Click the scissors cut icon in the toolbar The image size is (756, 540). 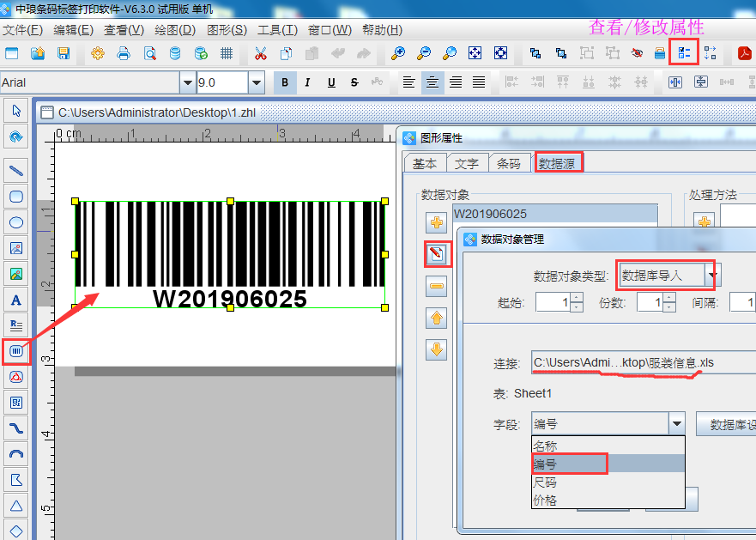tap(260, 52)
